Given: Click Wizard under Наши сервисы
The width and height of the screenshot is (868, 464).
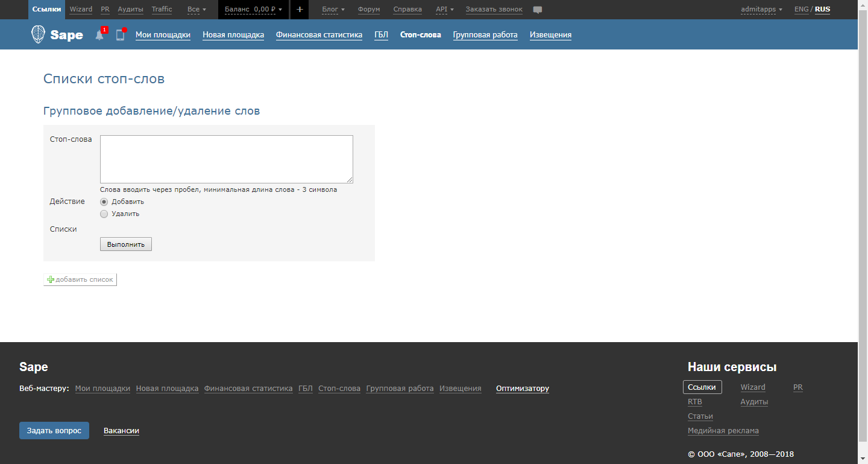Looking at the screenshot, I should click(753, 387).
